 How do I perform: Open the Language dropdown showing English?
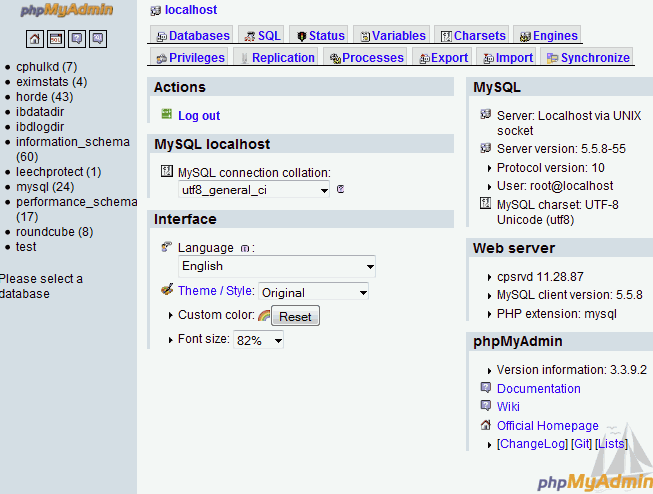coord(277,266)
